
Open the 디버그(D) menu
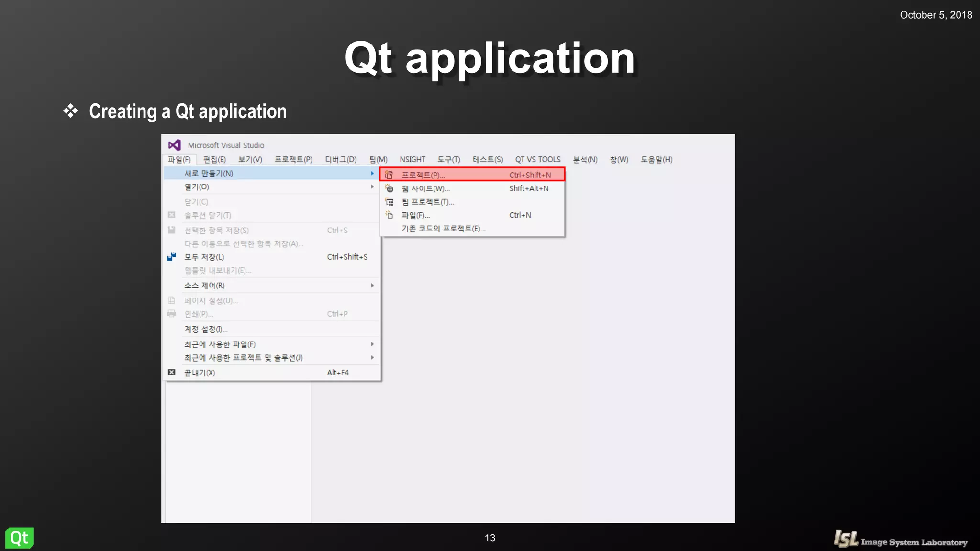click(x=341, y=159)
